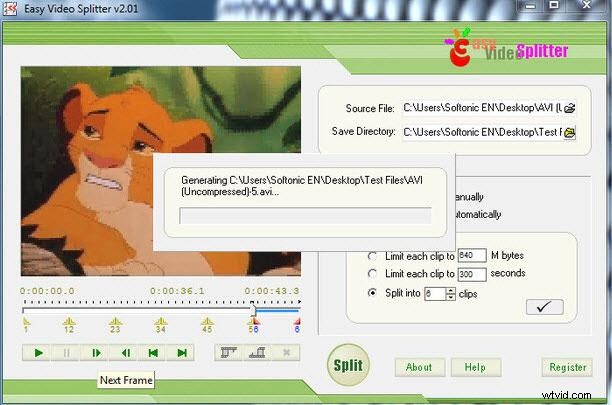Click the checkmark apply button
Screen dimensions: 612x405
[x=544, y=307]
